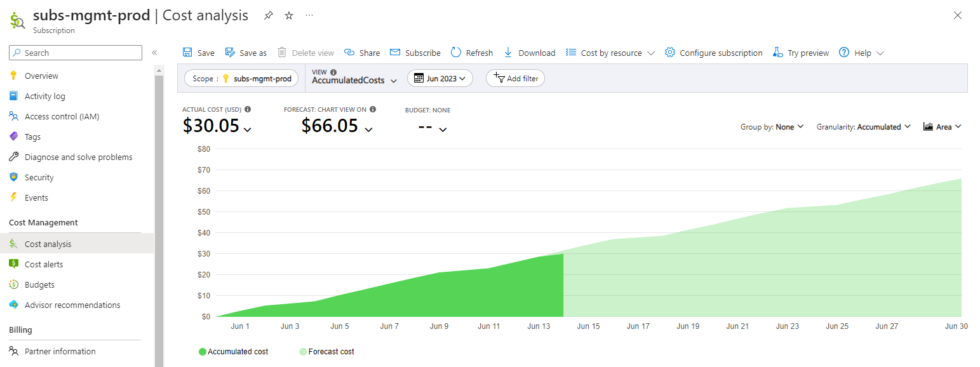
Task: Click the info icon beside Actual Cost
Action: [248, 109]
